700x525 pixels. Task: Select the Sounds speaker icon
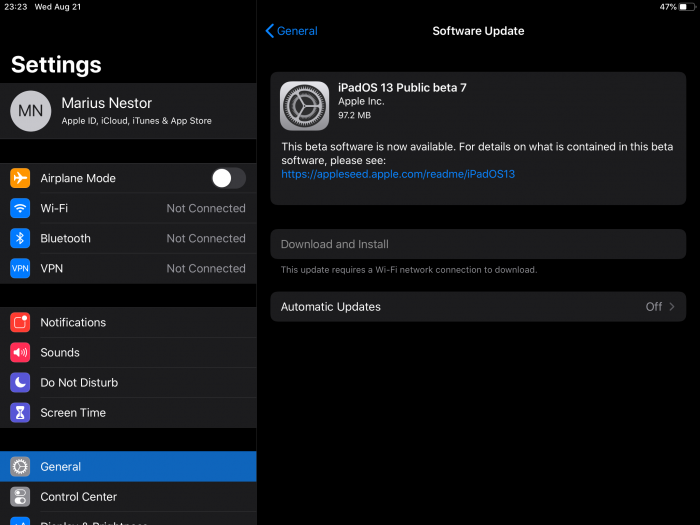(x=20, y=352)
